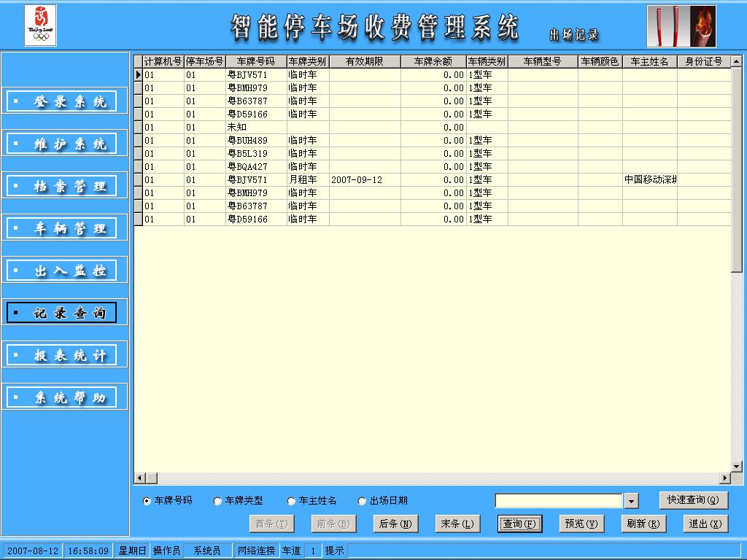Select the 车牌号码 radio button
The image size is (747, 560).
(147, 501)
